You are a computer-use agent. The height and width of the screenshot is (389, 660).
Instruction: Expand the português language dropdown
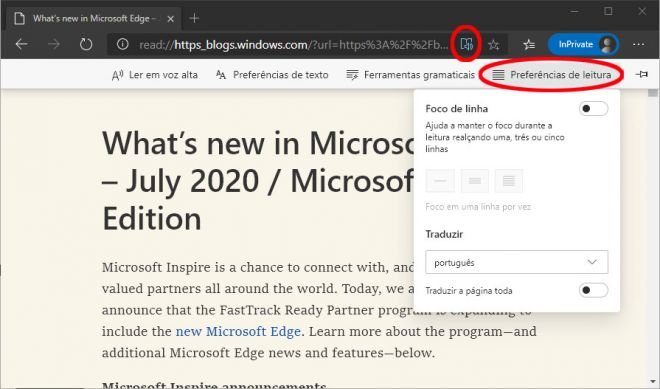click(x=516, y=262)
